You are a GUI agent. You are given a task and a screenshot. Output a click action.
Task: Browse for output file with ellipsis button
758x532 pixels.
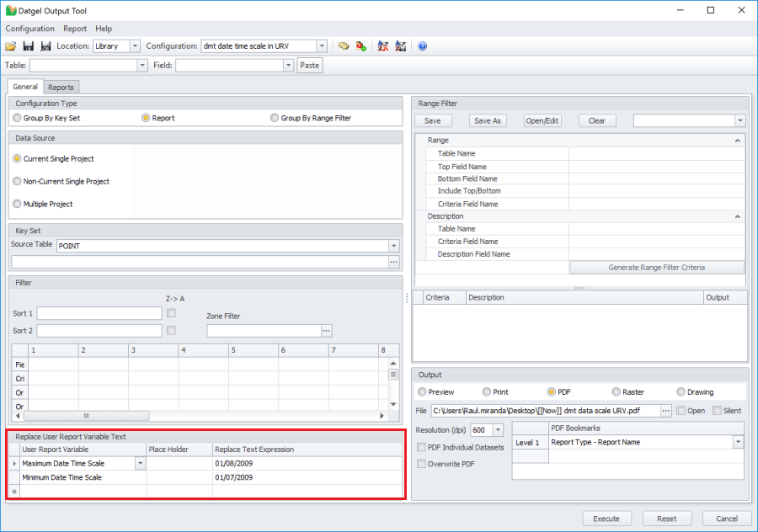[x=666, y=411]
